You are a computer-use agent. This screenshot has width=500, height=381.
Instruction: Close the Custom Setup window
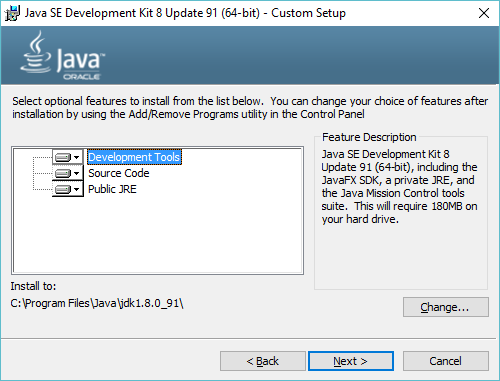tap(484, 13)
